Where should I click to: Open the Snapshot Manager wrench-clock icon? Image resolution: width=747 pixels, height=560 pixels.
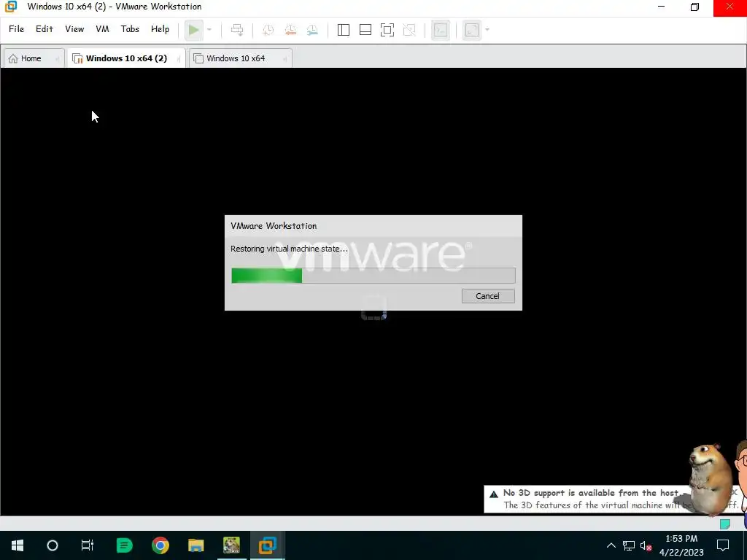pos(312,30)
